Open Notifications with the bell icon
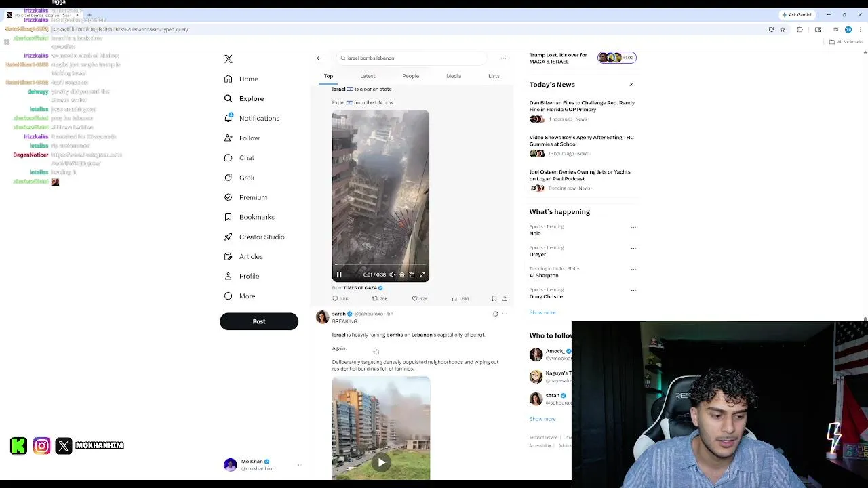868x488 pixels. point(252,118)
